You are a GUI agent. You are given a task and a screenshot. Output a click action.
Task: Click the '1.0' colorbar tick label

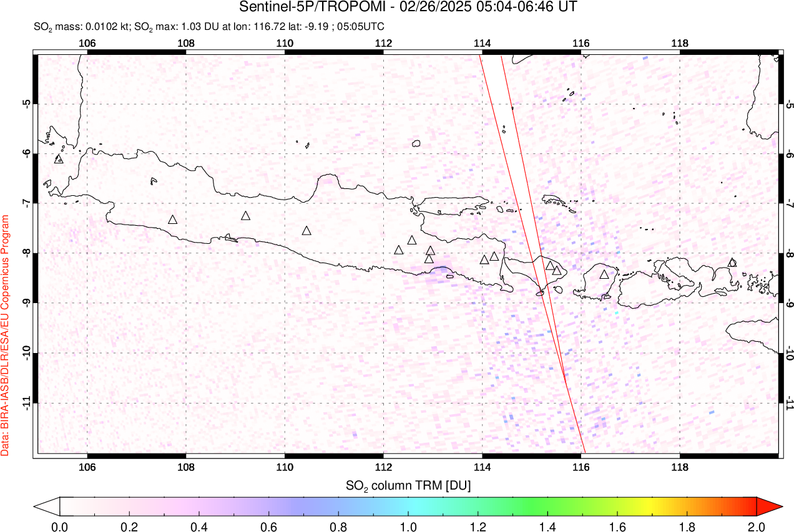[408, 526]
